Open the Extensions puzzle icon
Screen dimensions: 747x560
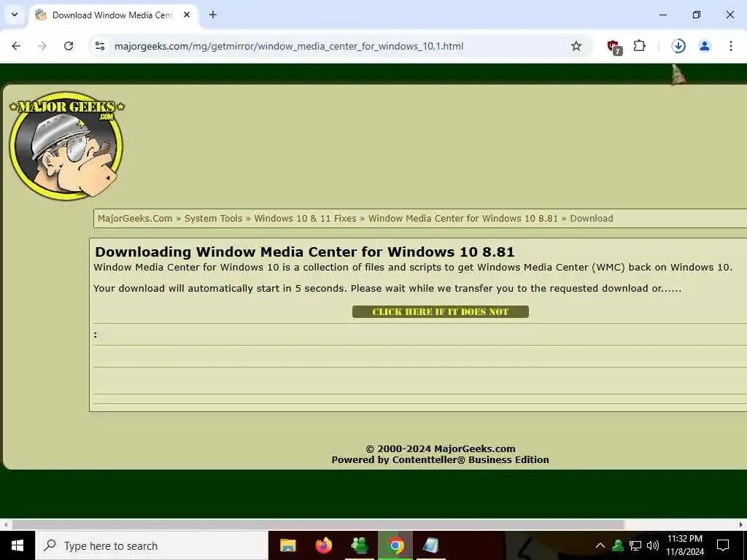tap(639, 46)
